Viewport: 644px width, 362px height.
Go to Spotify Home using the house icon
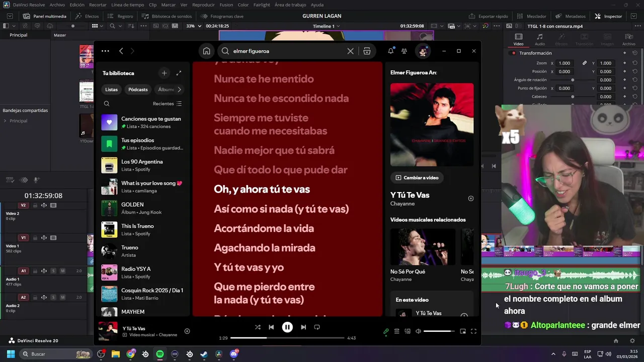206,51
